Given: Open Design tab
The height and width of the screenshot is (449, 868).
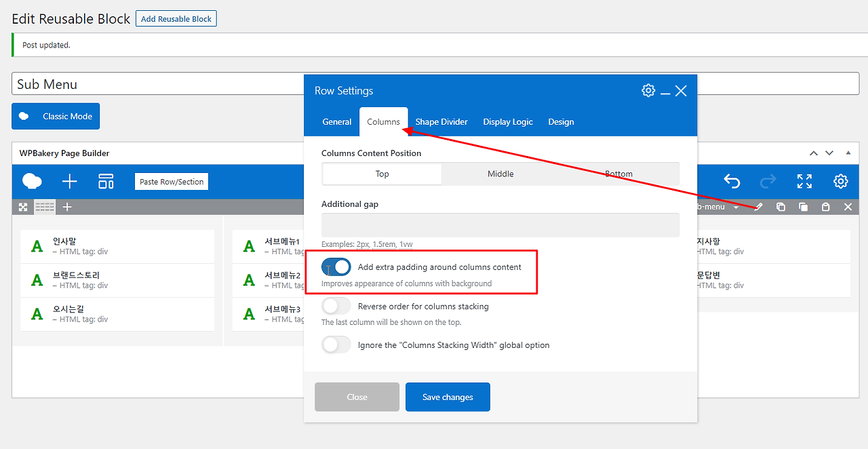Looking at the screenshot, I should [x=561, y=122].
